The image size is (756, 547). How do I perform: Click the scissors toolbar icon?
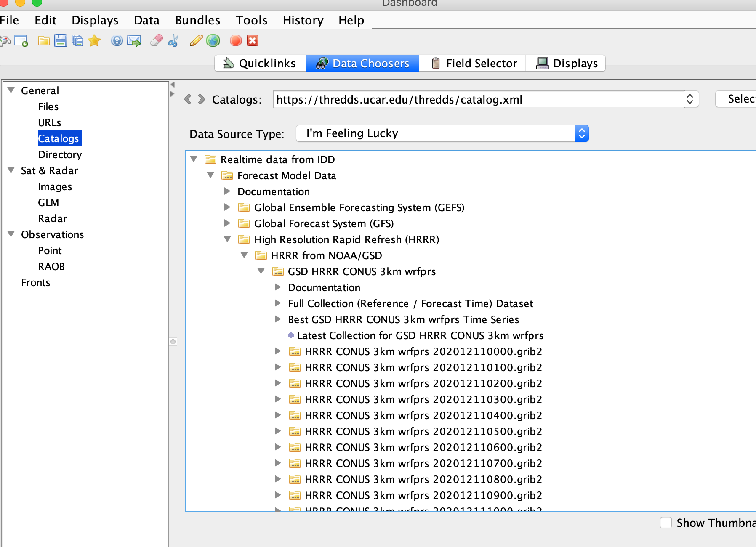[173, 41]
